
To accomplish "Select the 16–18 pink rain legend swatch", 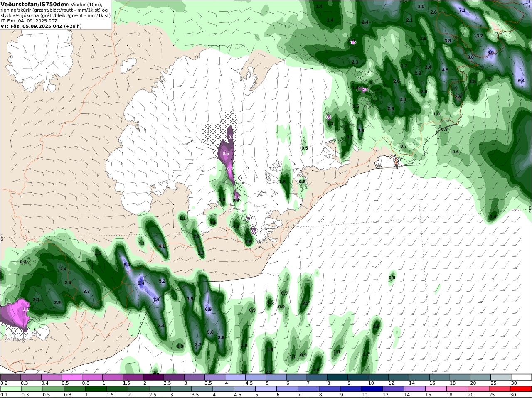I will tap(437, 389).
